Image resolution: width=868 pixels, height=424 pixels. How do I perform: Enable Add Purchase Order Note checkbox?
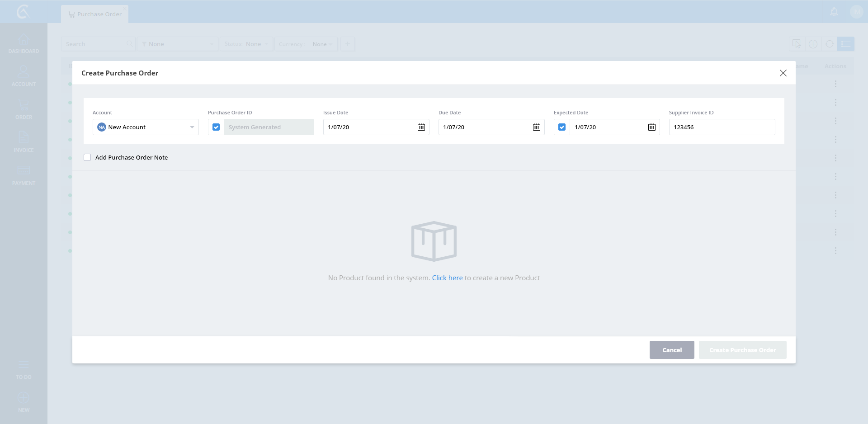(x=87, y=158)
